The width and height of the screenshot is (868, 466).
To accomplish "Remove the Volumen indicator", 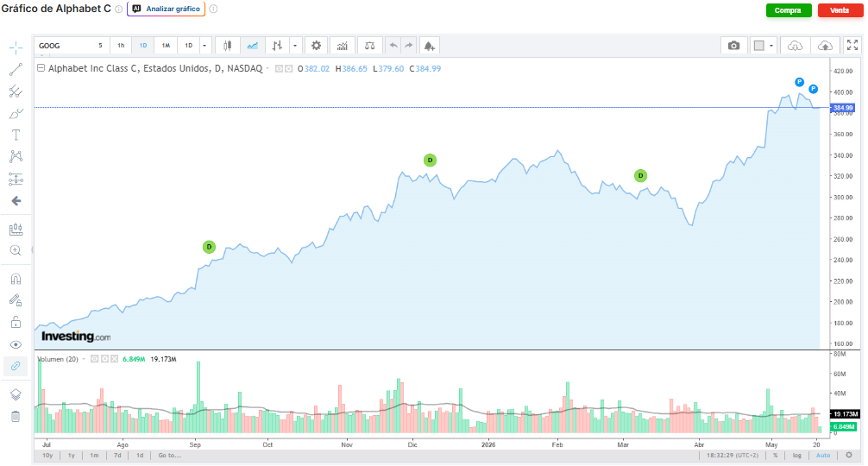I will coord(115,359).
